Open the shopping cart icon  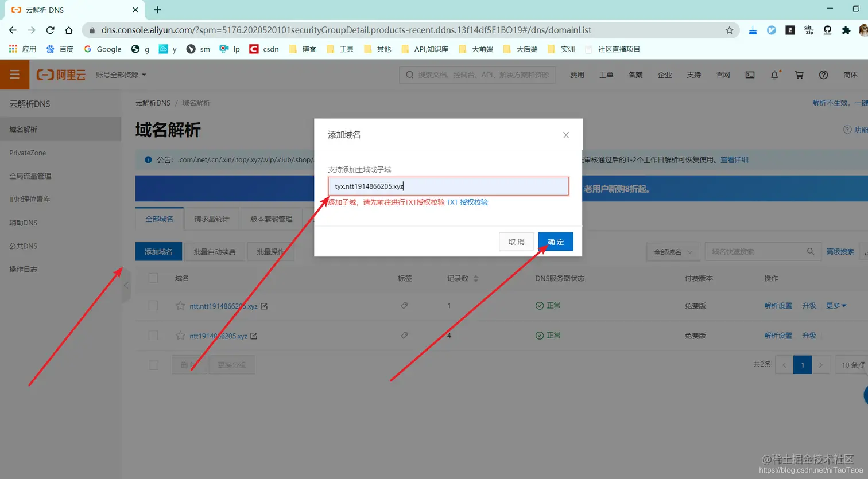(x=799, y=75)
